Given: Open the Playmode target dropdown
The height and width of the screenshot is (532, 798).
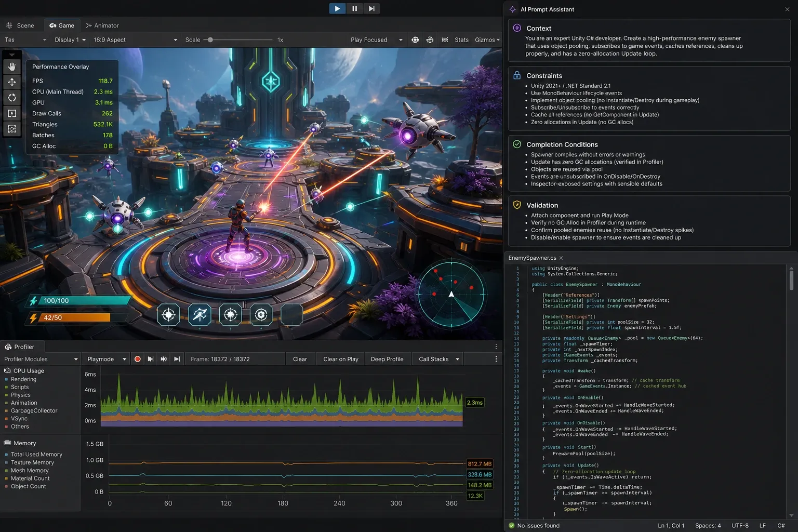Looking at the screenshot, I should (107, 359).
